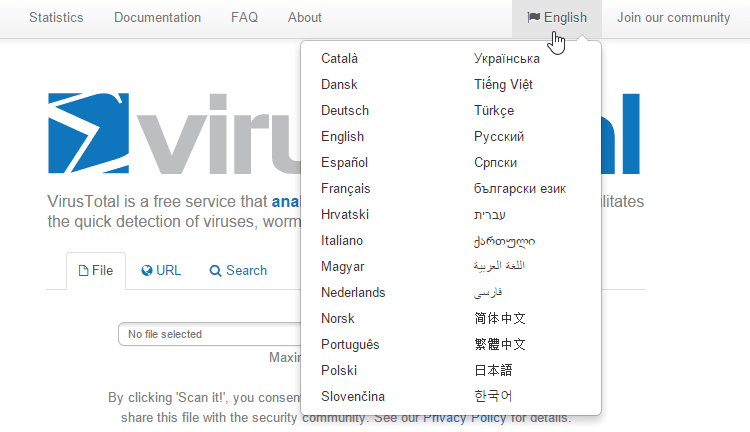
Task: Switch to the URL tab
Action: click(161, 270)
